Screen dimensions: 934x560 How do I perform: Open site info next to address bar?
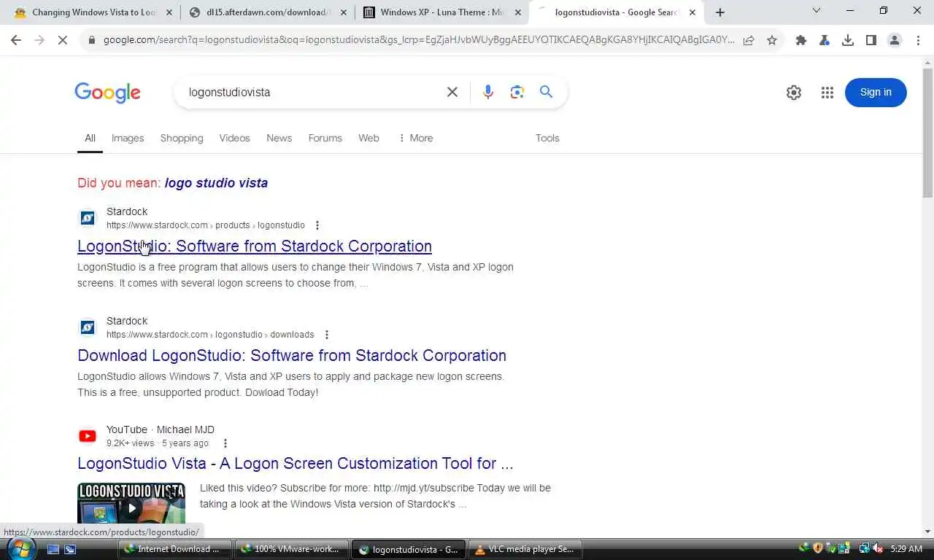tap(92, 40)
